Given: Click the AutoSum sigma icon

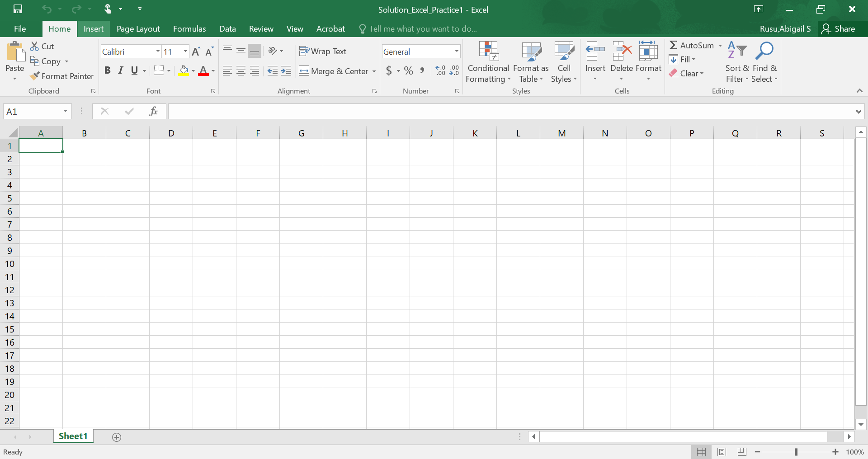Looking at the screenshot, I should 674,45.
